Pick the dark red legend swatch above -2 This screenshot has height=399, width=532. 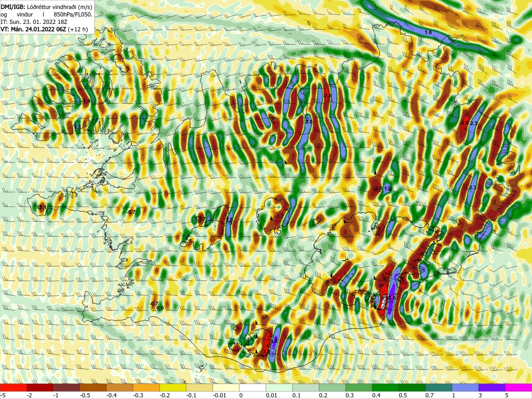(40, 387)
